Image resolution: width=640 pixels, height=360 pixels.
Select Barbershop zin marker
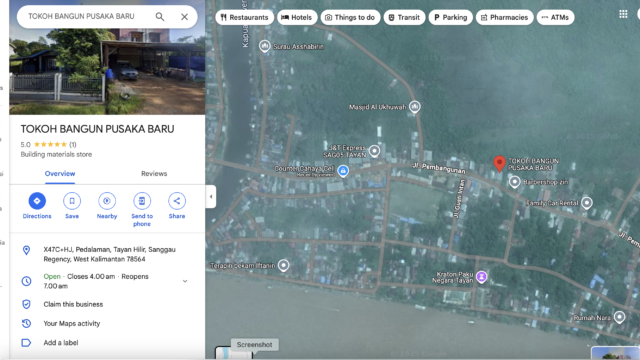click(x=515, y=182)
